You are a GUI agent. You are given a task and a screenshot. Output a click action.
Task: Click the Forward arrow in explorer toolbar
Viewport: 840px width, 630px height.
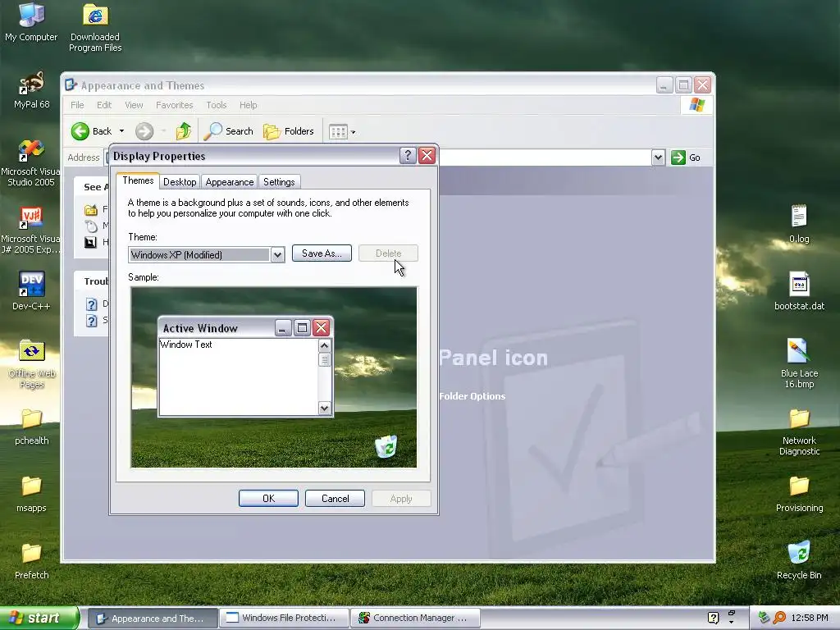pos(144,131)
